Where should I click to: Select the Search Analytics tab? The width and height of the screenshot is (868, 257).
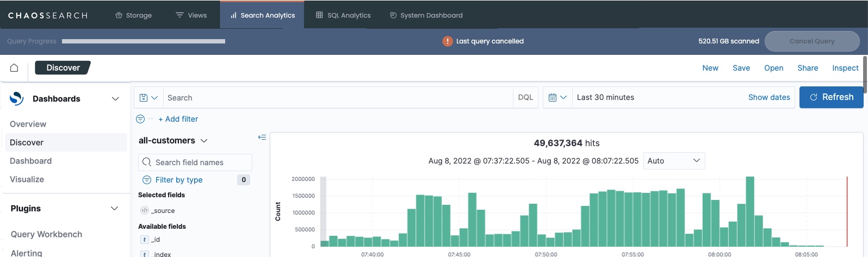(262, 15)
